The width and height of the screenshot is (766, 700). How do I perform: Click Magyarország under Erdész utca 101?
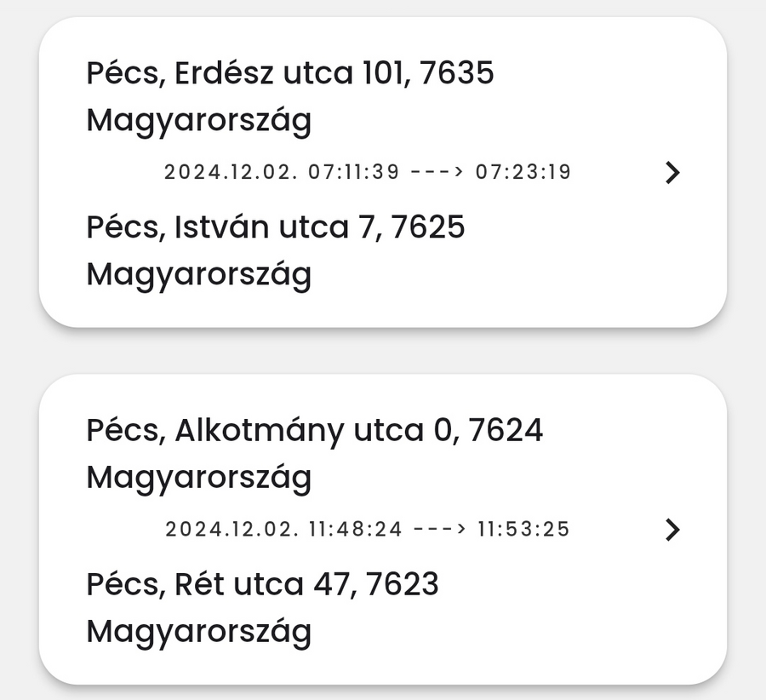pos(199,121)
